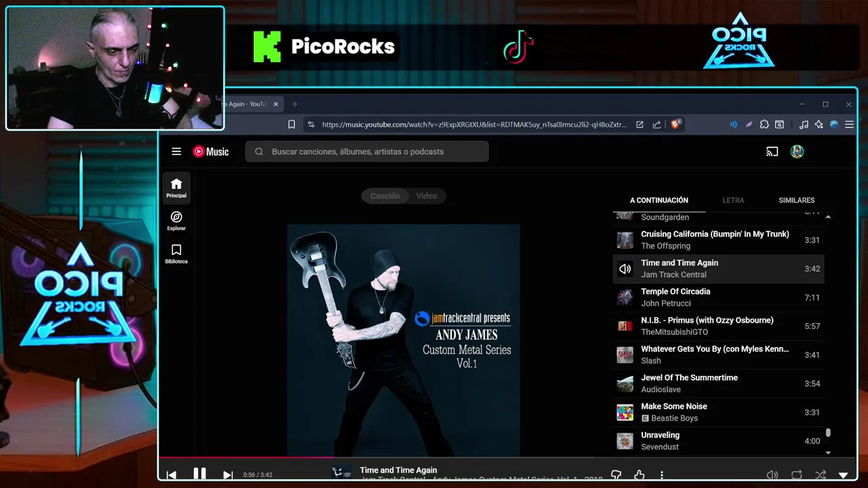Open the Jam Track Central artist link
The height and width of the screenshot is (488, 868).
coord(674,274)
